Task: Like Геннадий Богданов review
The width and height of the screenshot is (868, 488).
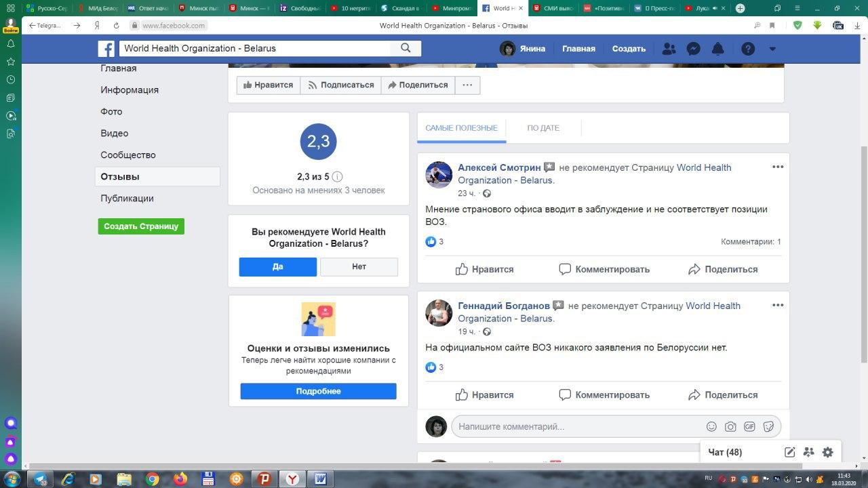Action: tap(484, 394)
